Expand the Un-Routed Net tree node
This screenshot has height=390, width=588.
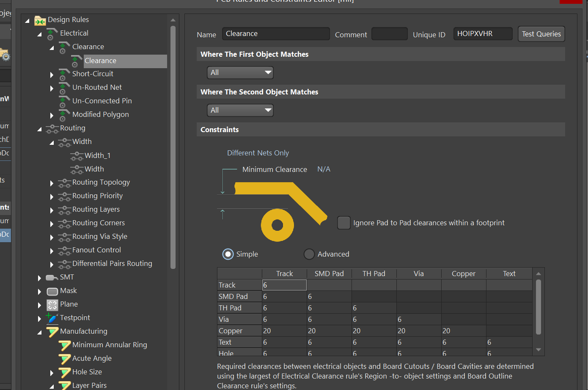pos(52,89)
